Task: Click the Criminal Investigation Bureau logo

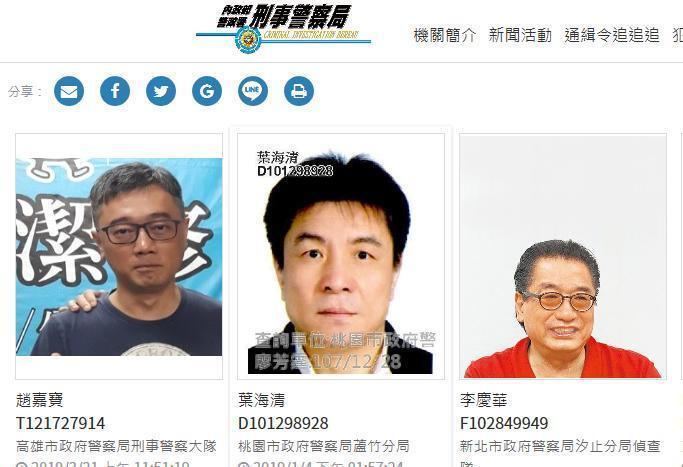Action: (x=284, y=29)
